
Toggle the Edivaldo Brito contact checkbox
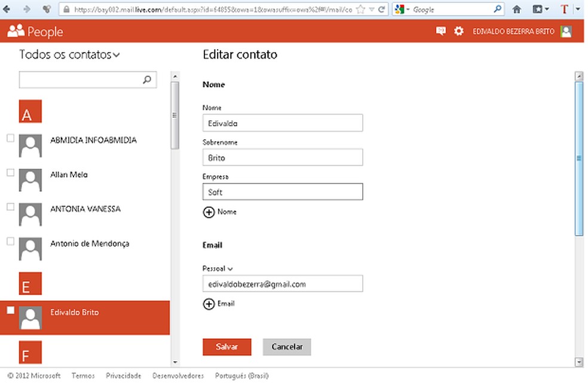coord(11,310)
